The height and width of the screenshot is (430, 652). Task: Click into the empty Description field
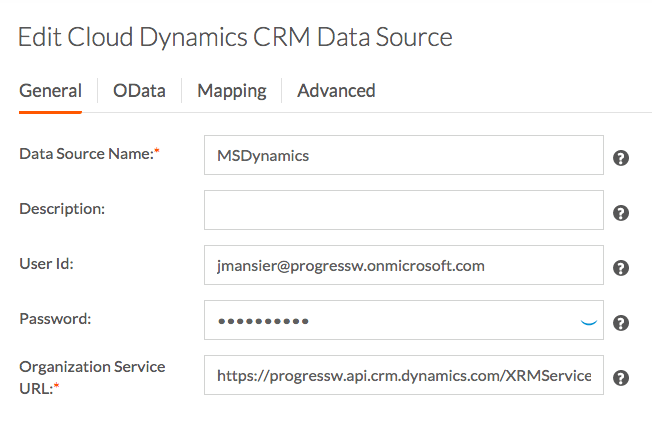click(x=403, y=211)
